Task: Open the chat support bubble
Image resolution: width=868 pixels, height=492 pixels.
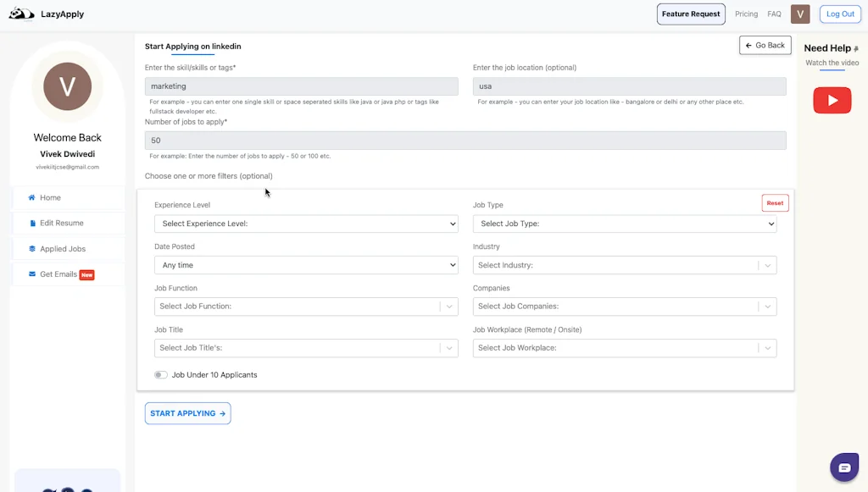Action: [x=844, y=467]
